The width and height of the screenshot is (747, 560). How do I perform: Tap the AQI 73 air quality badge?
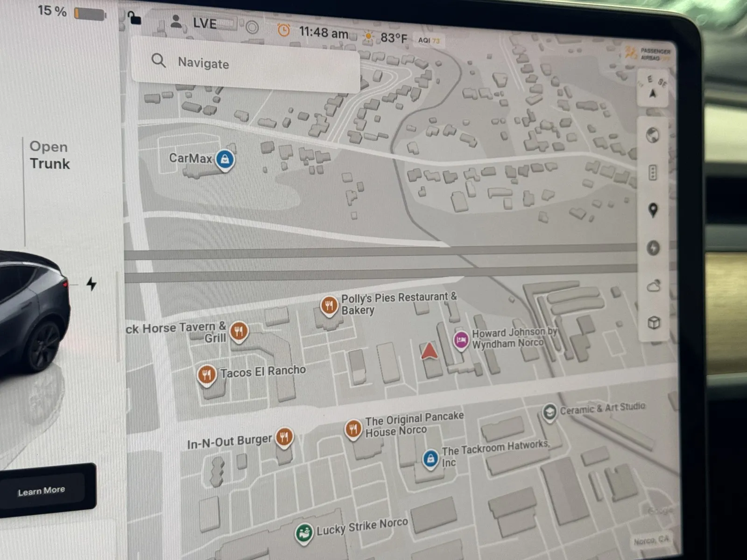coord(429,41)
